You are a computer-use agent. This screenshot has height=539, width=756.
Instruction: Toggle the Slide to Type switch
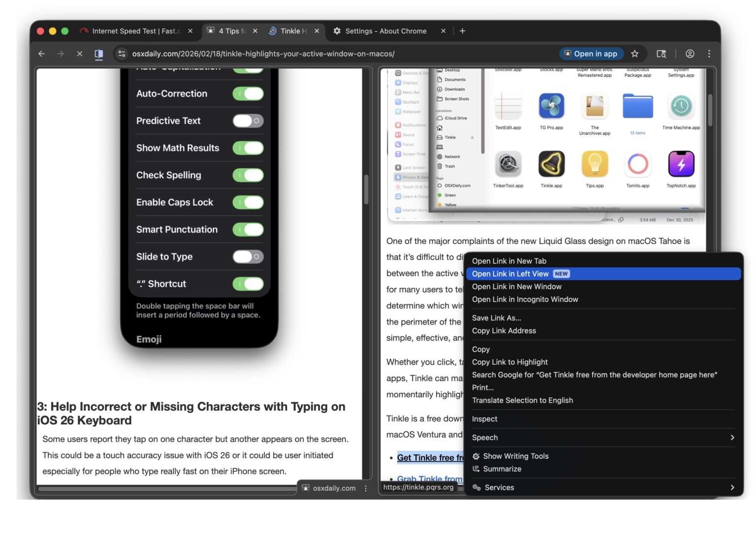click(x=248, y=256)
